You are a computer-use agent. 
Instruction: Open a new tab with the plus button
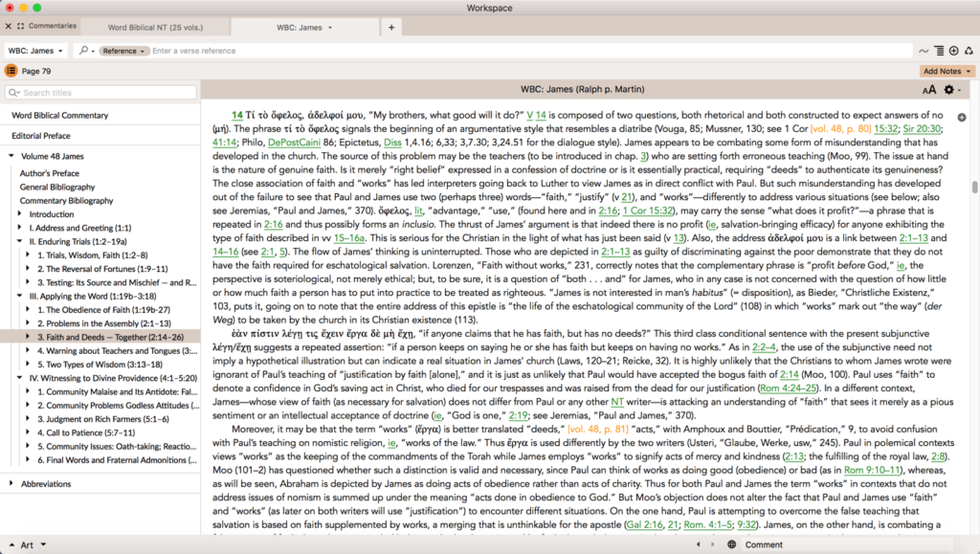point(391,27)
